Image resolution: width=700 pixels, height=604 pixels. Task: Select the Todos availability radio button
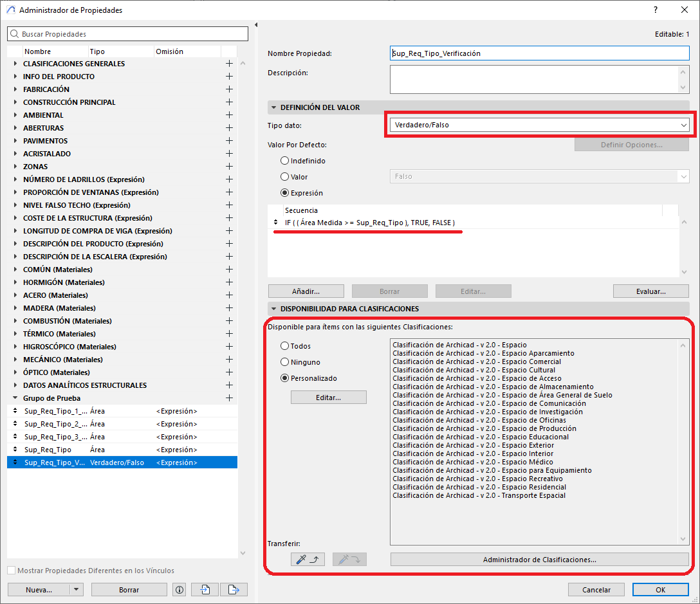pyautogui.click(x=285, y=346)
